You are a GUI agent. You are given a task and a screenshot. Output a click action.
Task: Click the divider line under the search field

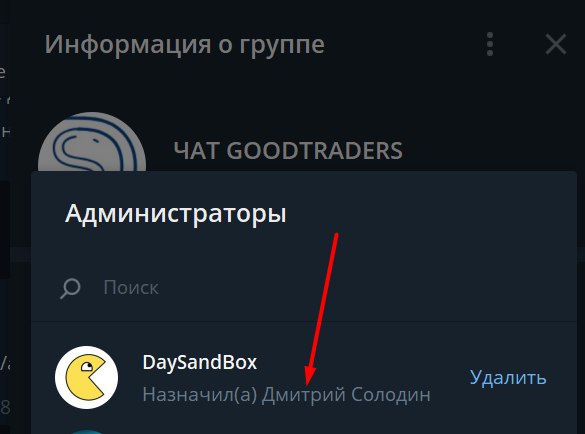[x=304, y=321]
